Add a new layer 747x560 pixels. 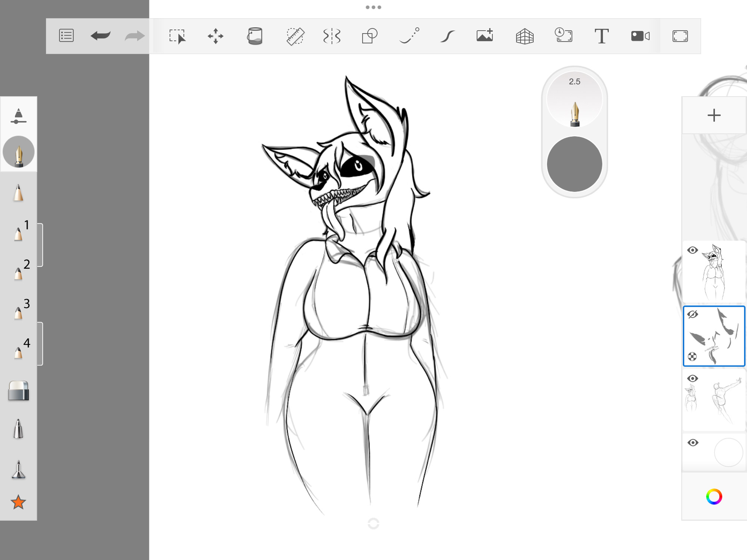click(x=714, y=115)
